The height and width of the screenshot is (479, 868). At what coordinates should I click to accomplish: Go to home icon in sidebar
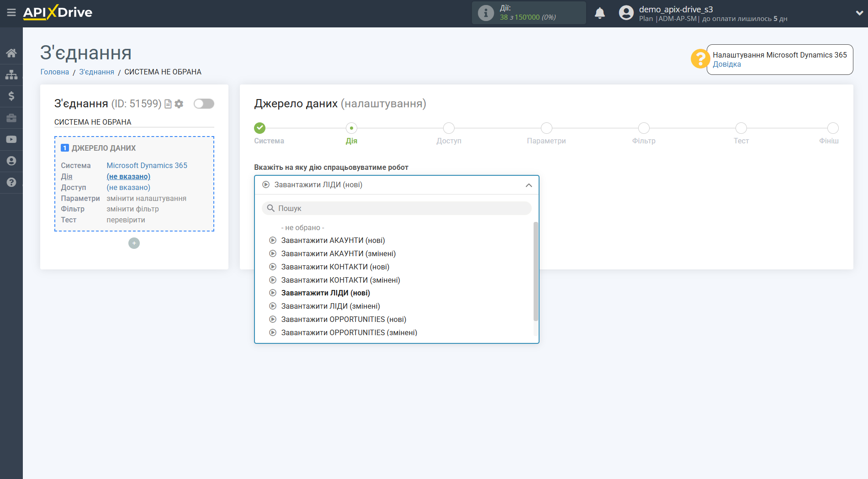click(11, 53)
